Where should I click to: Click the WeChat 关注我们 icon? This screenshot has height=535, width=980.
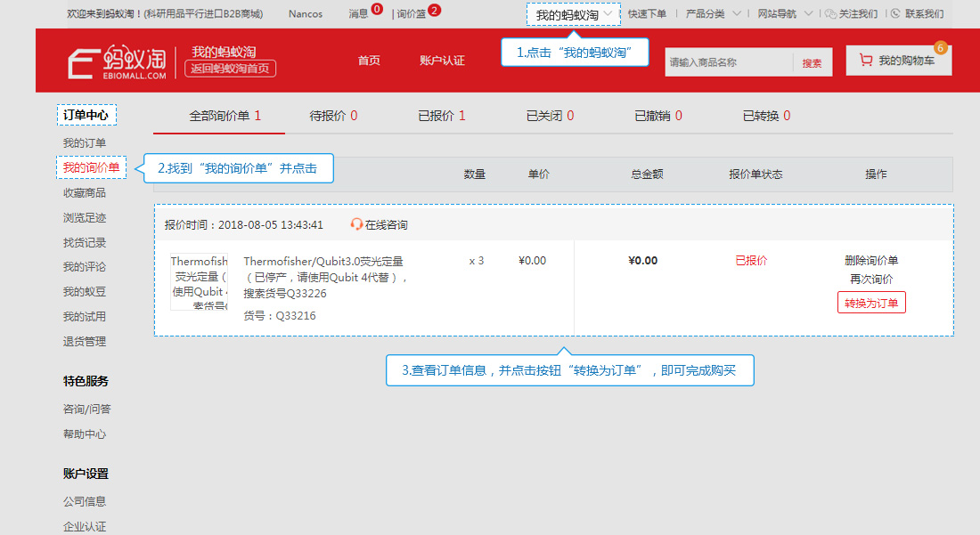[830, 13]
